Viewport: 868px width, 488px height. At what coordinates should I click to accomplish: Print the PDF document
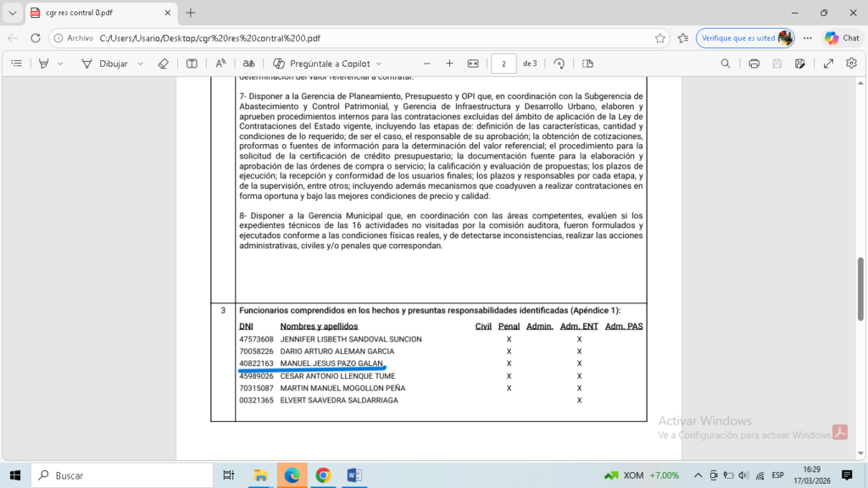[754, 64]
